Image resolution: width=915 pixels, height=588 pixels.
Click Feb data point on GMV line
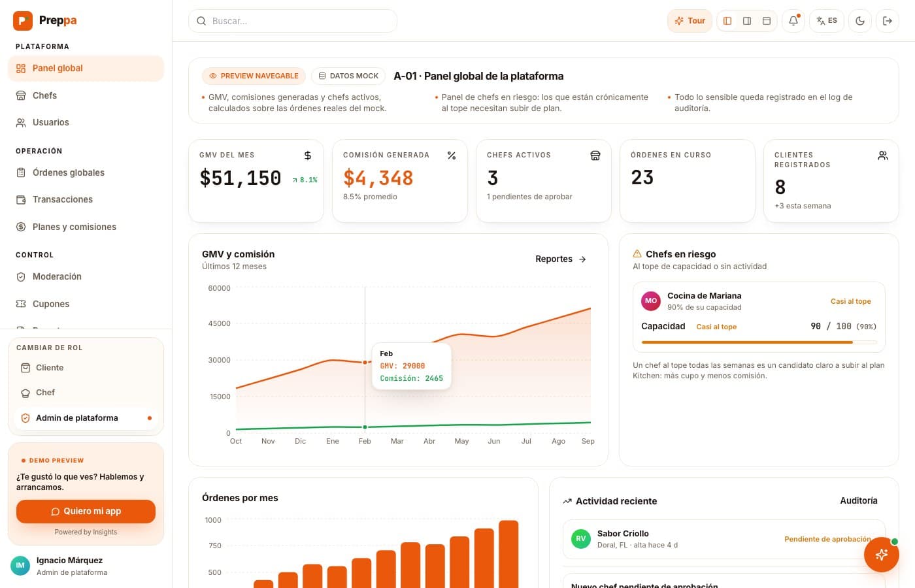pos(365,362)
